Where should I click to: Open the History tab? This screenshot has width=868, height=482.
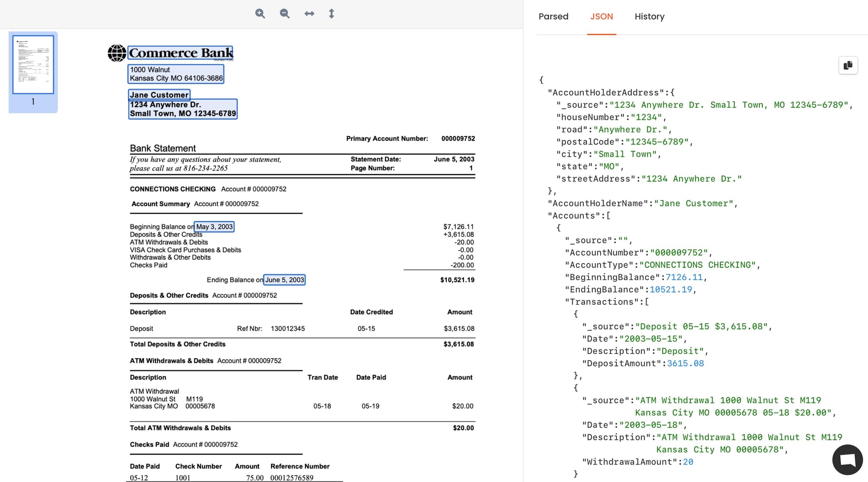pos(649,17)
